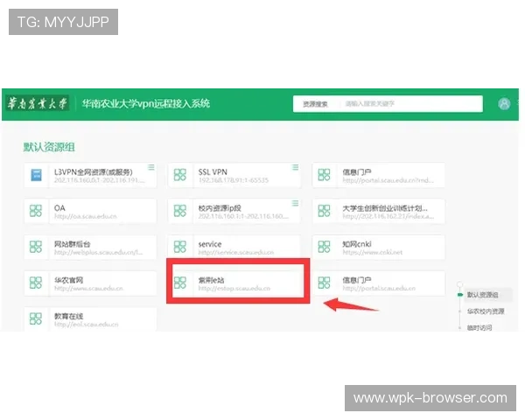The image size is (525, 420).
Task: Open the 网站群后台 link title
Action: pos(73,244)
